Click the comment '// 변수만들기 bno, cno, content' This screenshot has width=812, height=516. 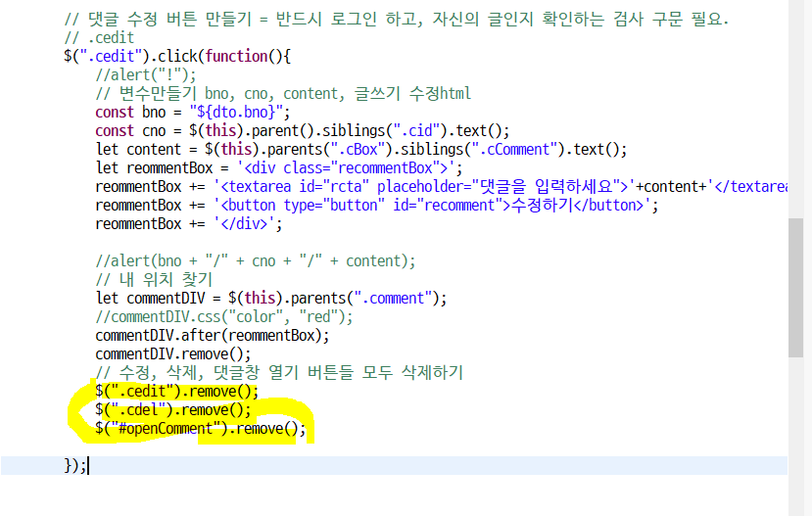pos(283,94)
